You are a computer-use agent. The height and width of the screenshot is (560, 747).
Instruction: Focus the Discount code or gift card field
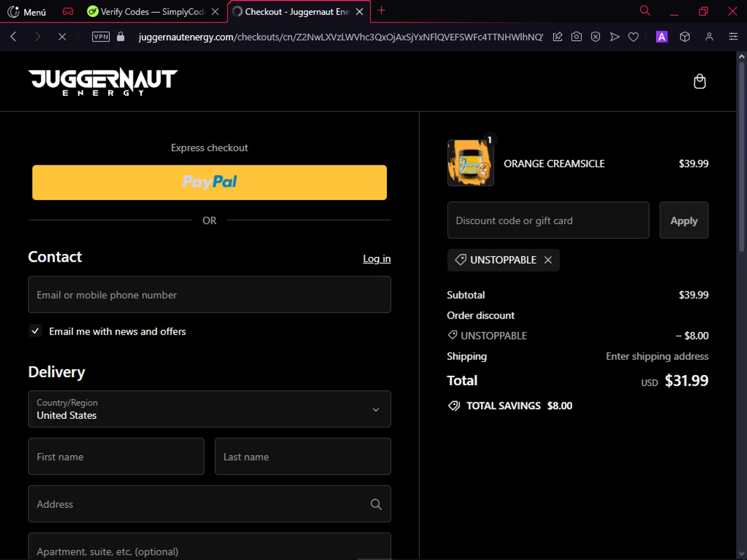(x=548, y=220)
